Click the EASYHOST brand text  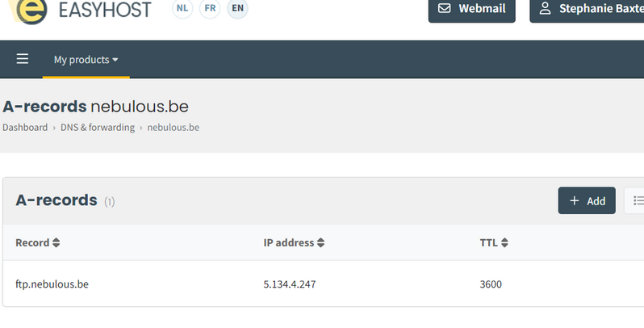pos(105,11)
